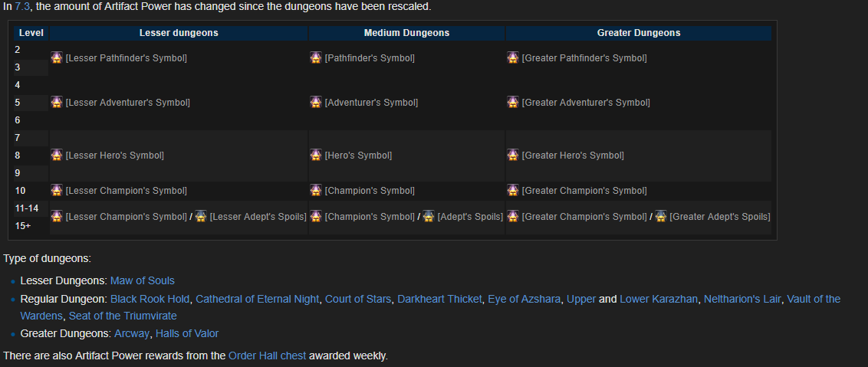Select the Lesser Dungeons column header

[x=179, y=33]
